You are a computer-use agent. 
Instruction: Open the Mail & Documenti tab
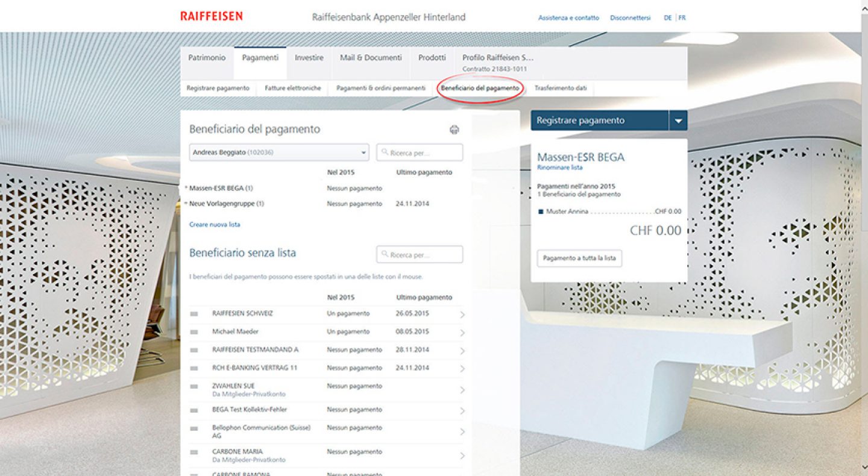point(371,58)
